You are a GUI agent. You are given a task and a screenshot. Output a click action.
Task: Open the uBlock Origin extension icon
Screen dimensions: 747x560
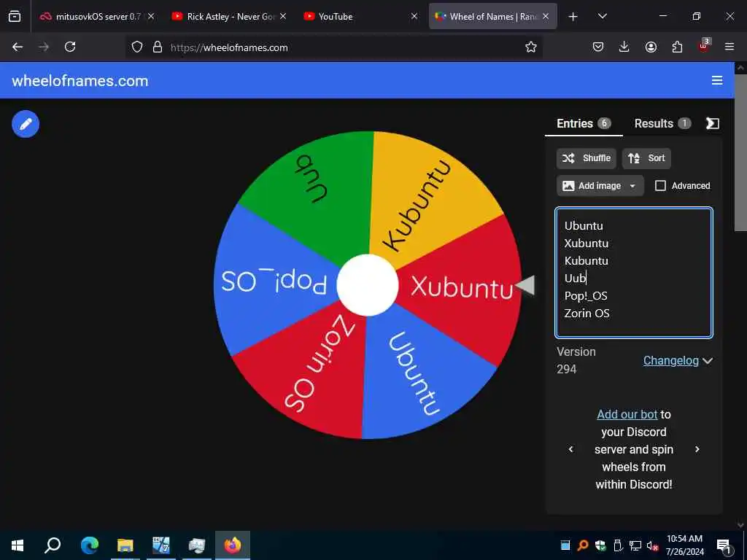(x=704, y=46)
